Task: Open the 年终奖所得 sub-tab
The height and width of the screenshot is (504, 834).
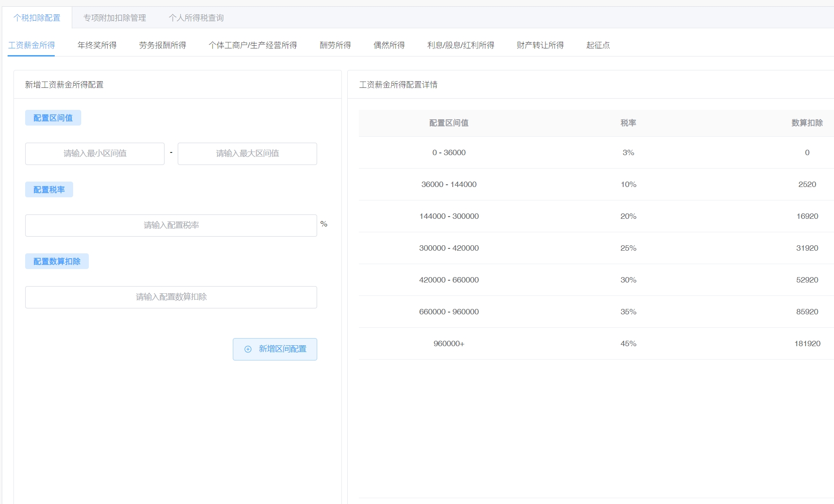Action: [97, 45]
